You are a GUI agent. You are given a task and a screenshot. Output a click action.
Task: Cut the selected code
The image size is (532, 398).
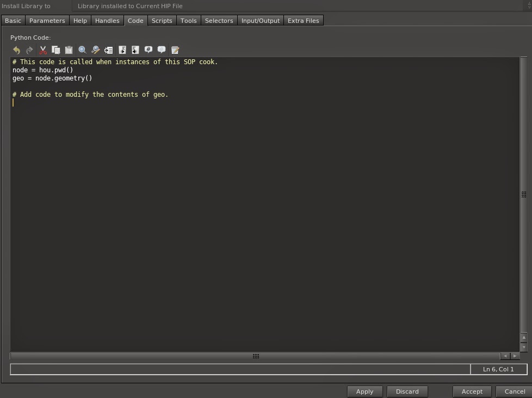coord(43,49)
